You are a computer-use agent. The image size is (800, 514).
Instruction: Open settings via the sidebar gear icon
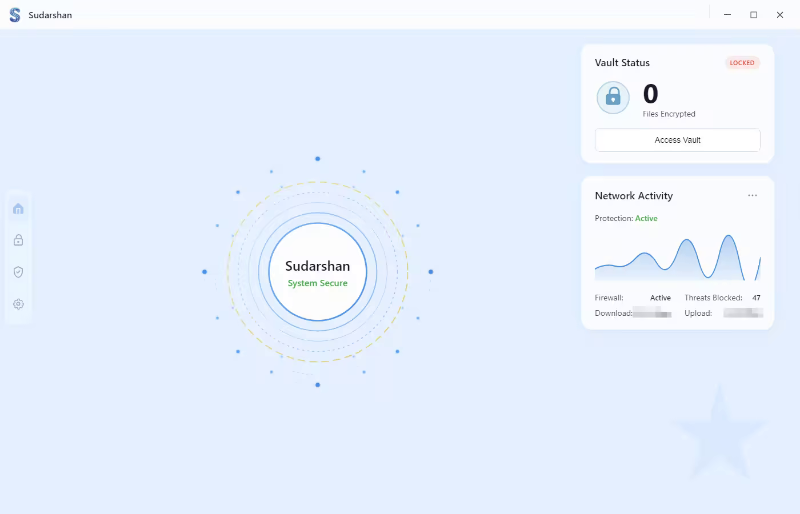(x=18, y=304)
